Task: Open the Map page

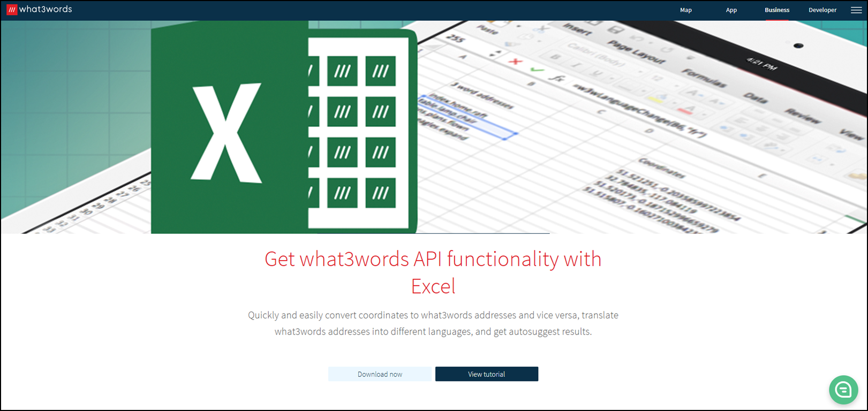Action: click(x=685, y=10)
